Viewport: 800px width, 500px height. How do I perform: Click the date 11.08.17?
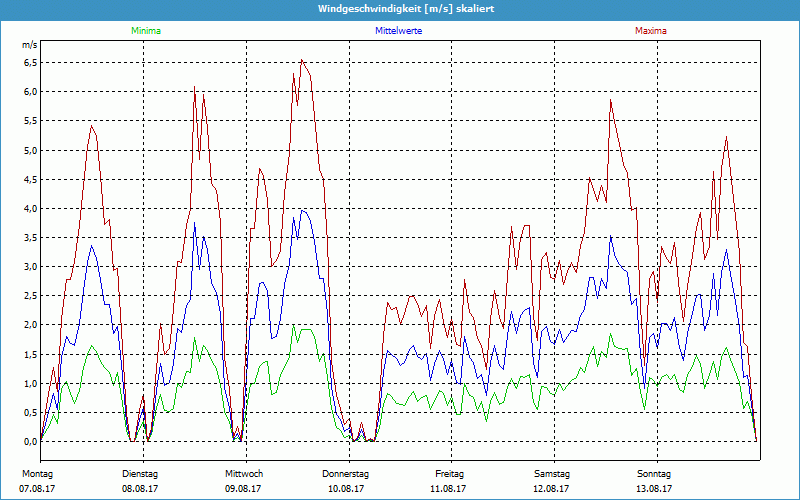tap(448, 489)
